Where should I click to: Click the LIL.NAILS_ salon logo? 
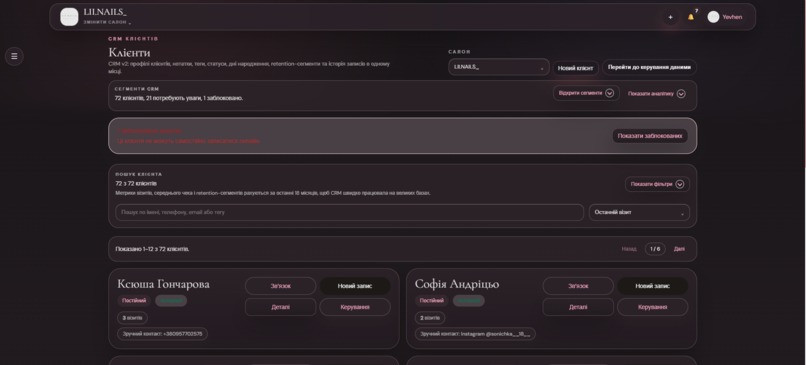[69, 17]
